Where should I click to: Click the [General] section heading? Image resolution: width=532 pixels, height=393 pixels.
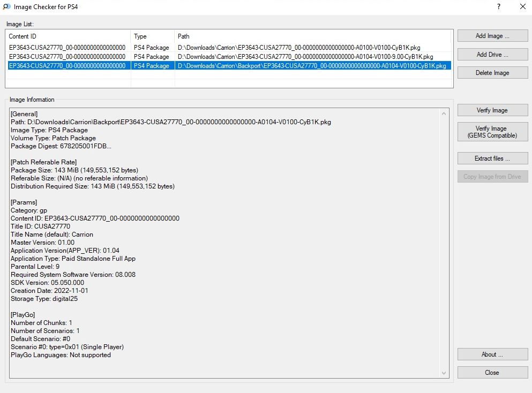coord(24,114)
